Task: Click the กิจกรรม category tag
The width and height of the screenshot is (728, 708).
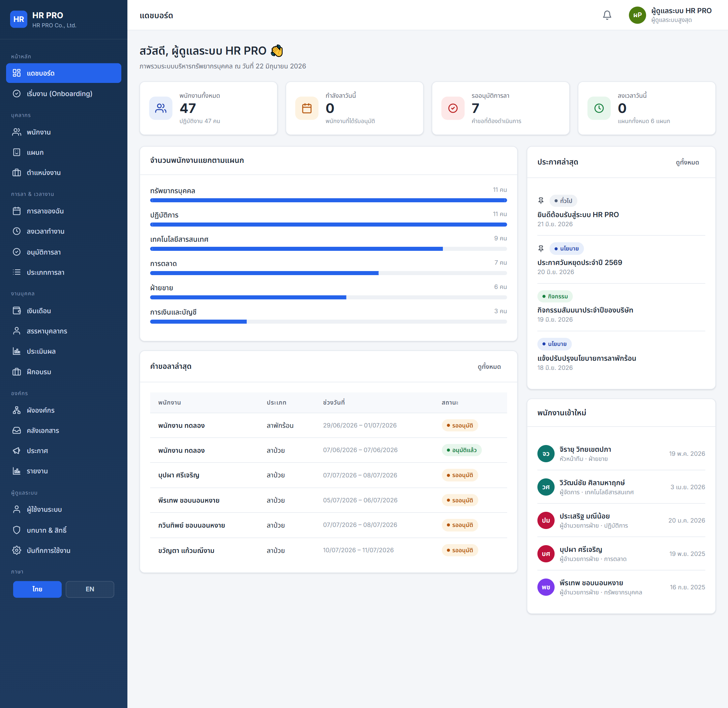Action: point(555,296)
